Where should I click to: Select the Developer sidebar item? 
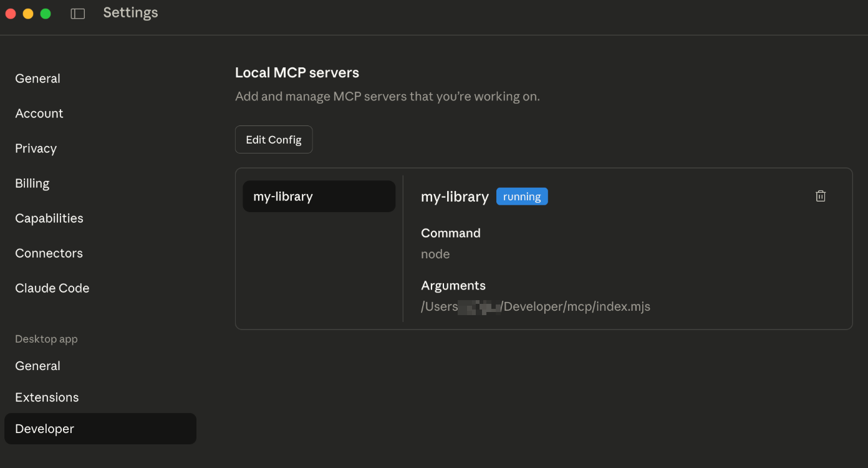pos(44,429)
